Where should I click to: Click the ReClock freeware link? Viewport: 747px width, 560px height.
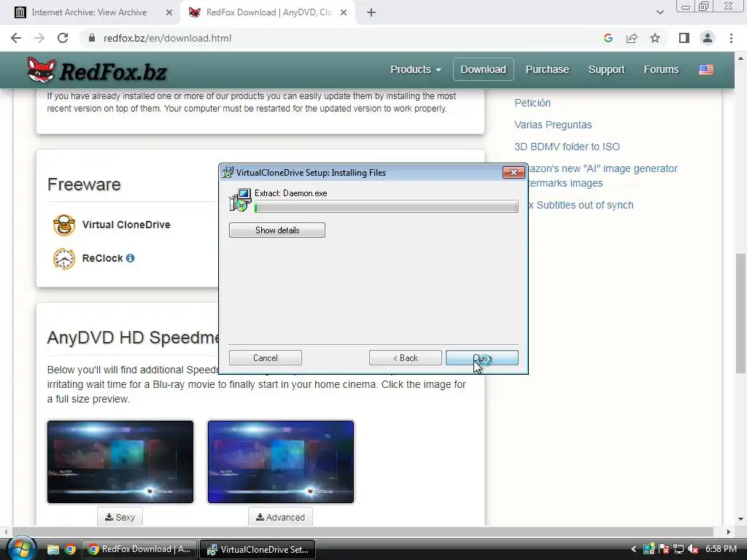tap(102, 258)
